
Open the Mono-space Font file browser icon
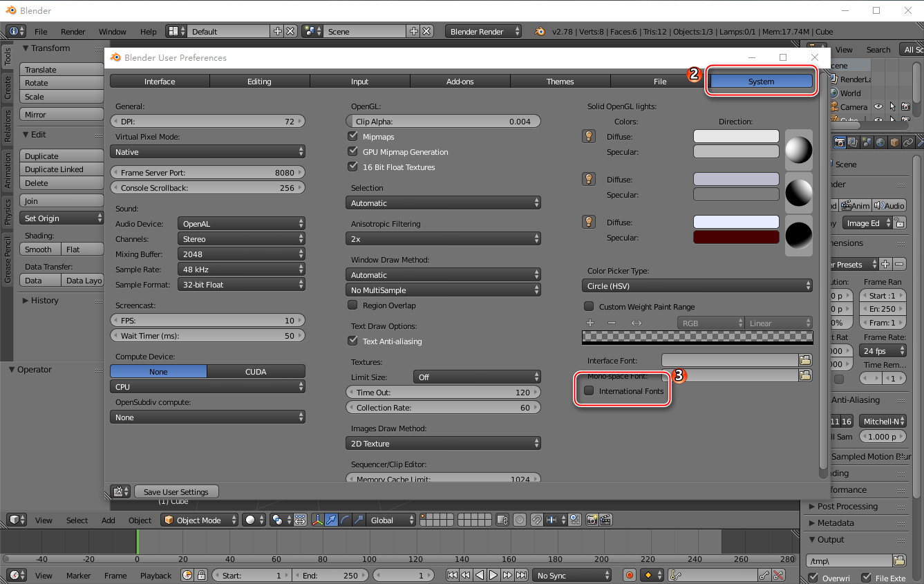805,375
